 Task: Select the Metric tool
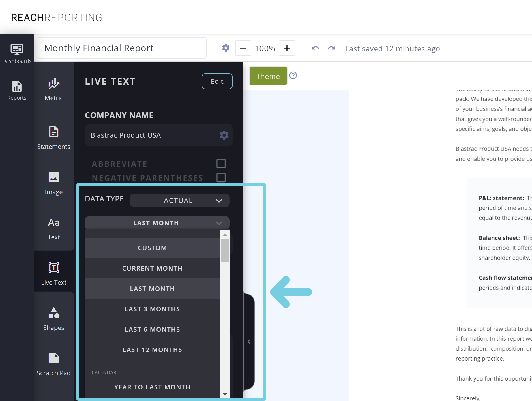click(x=54, y=89)
